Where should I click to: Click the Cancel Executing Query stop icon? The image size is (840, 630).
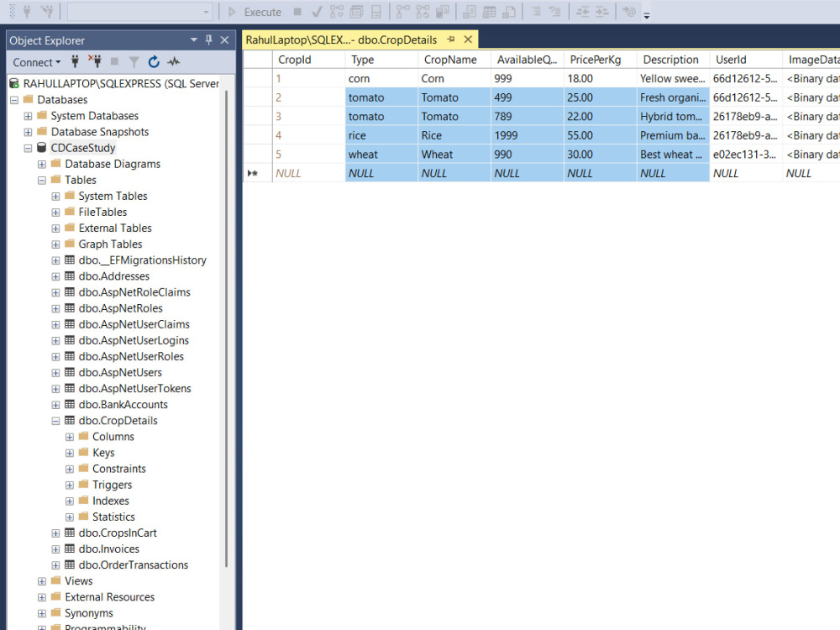pos(297,12)
